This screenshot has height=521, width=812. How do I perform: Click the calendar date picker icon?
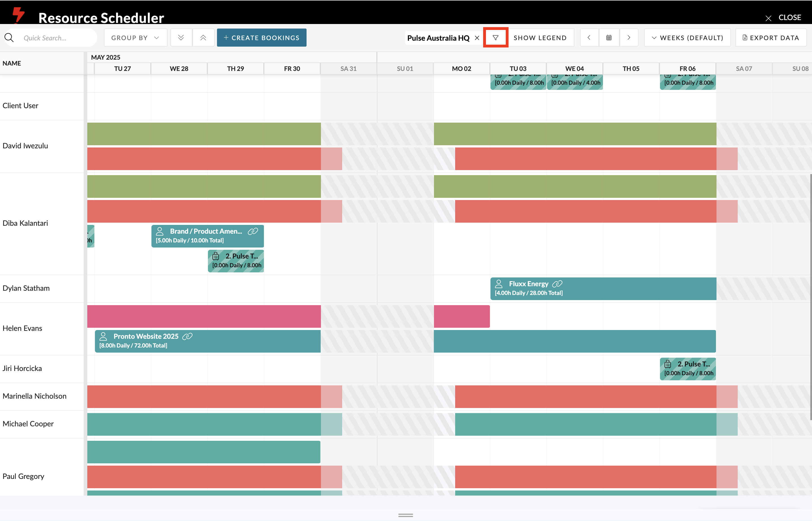click(609, 38)
